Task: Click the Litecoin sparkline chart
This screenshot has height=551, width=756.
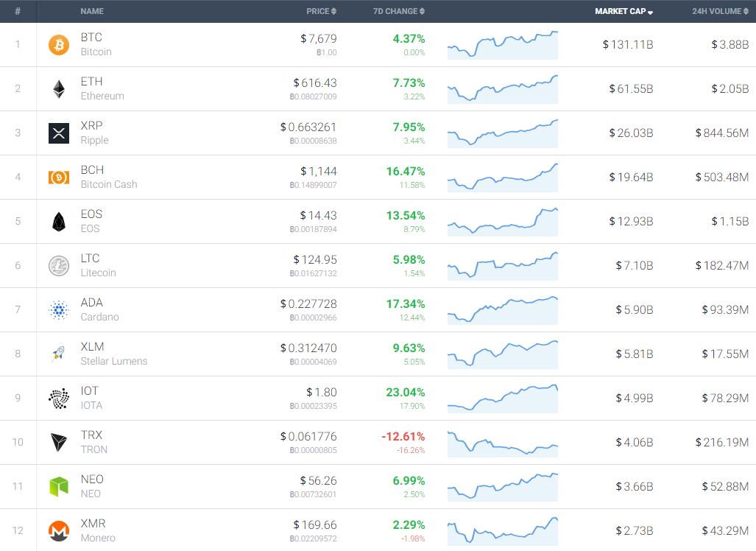Action: (x=502, y=266)
